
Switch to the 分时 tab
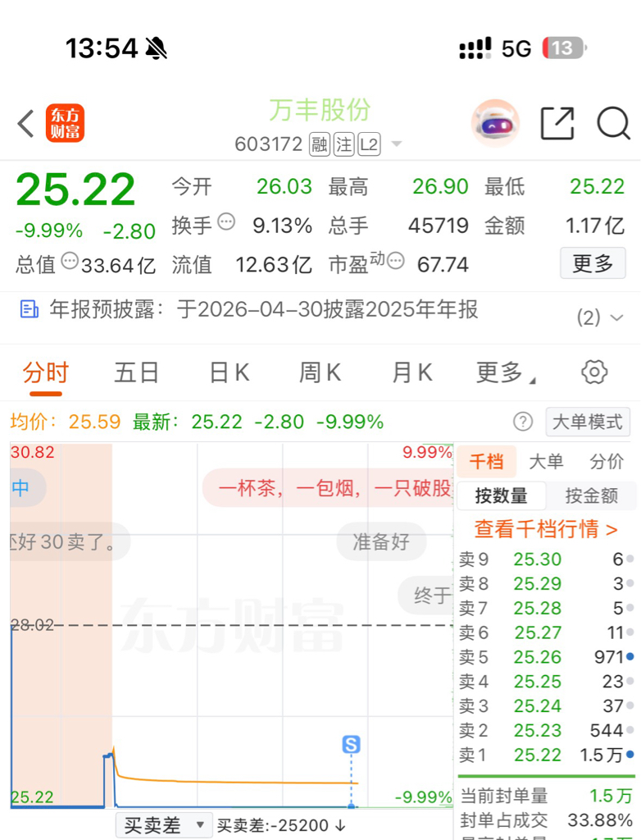[46, 372]
